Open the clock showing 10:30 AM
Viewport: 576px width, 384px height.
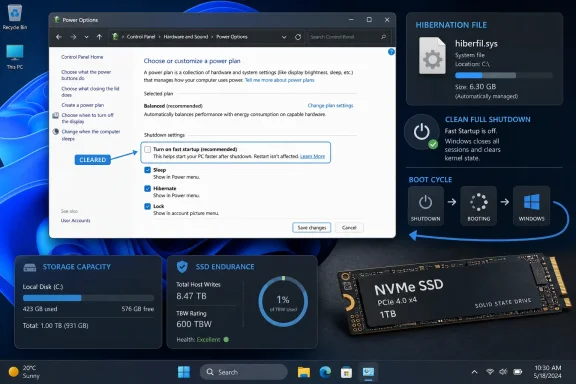547,372
